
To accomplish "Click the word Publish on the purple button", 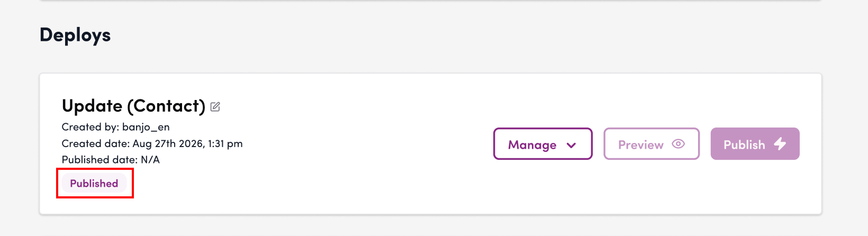I will click(744, 144).
